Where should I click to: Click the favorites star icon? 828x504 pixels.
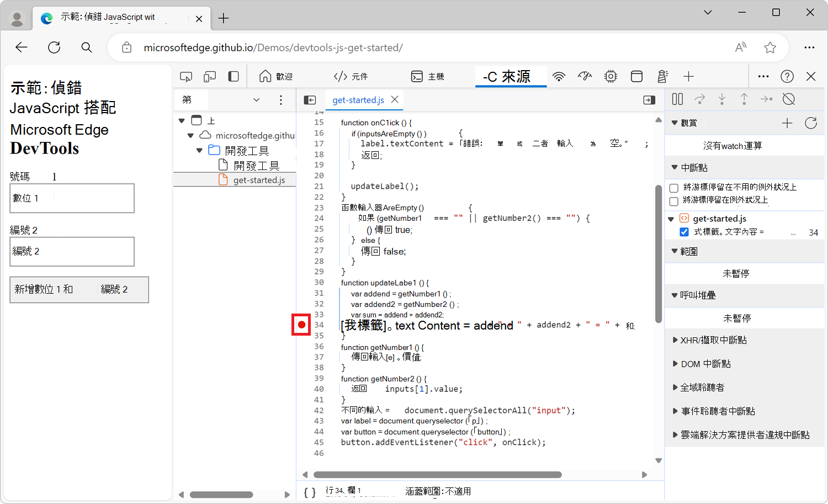tap(770, 47)
